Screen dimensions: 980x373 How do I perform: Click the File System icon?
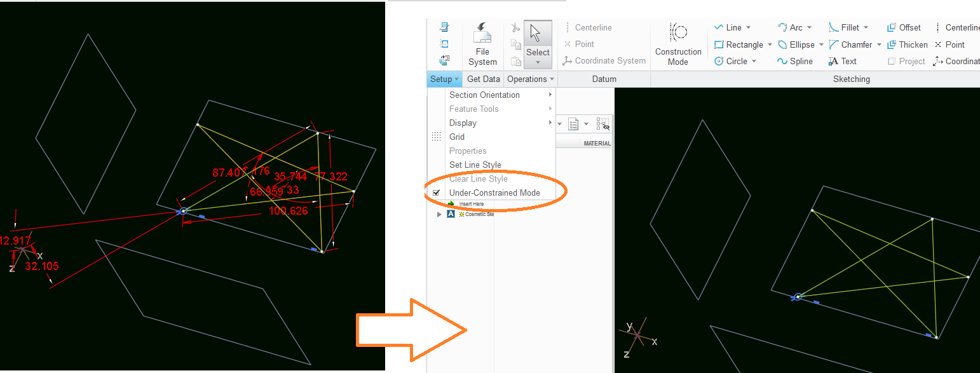[482, 33]
